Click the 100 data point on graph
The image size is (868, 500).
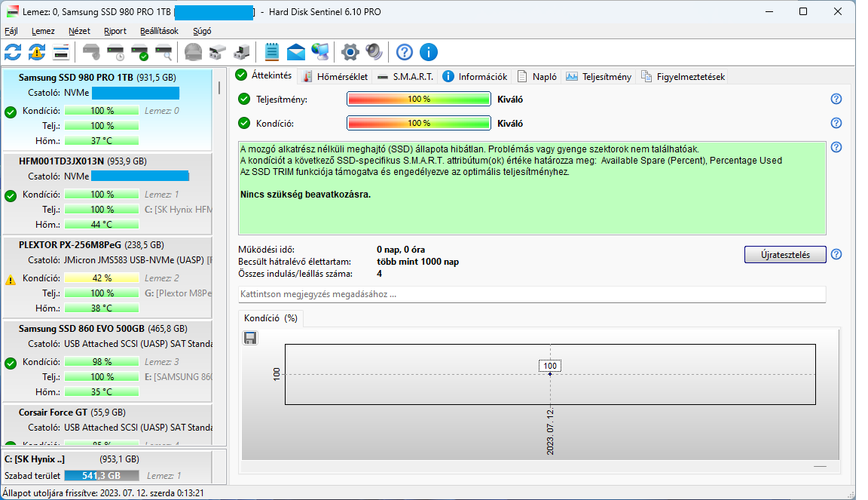click(550, 374)
